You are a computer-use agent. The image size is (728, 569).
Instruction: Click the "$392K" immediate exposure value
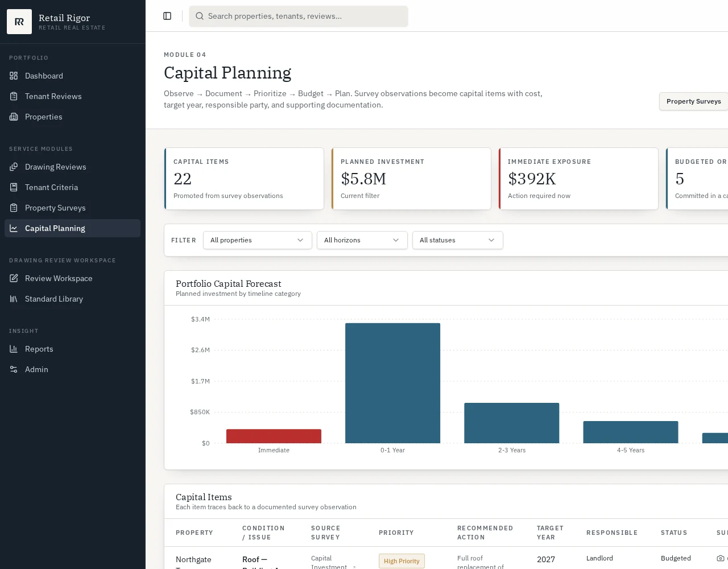532,179
